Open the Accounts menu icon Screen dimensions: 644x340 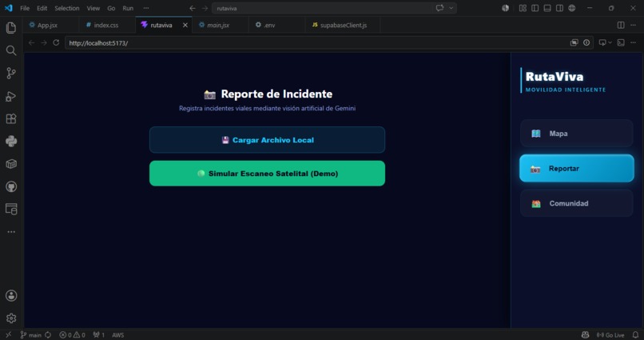pos(11,295)
